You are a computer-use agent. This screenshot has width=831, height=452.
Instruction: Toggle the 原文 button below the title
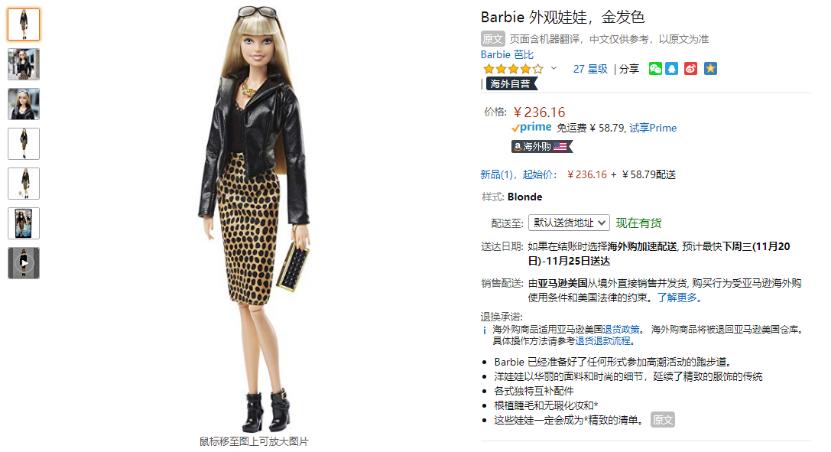point(492,39)
